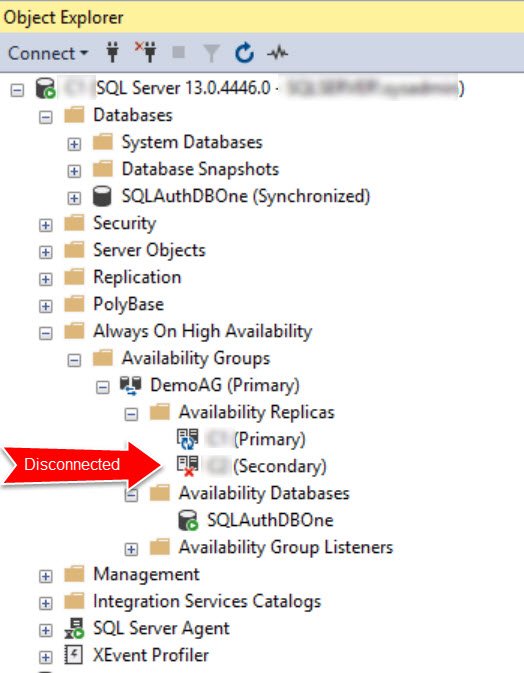Collapse the DemoAG (Primary) node
Image resolution: width=524 pixels, height=673 pixels.
pyautogui.click(x=103, y=388)
